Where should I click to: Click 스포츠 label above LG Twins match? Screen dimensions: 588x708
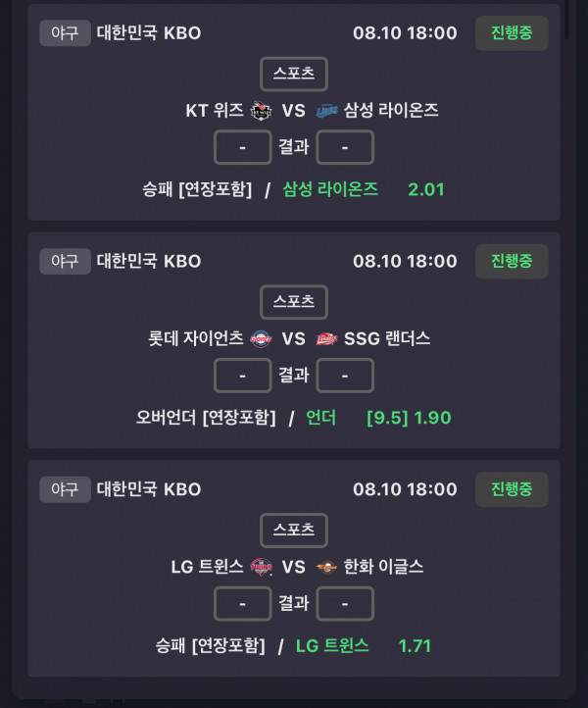(x=294, y=531)
